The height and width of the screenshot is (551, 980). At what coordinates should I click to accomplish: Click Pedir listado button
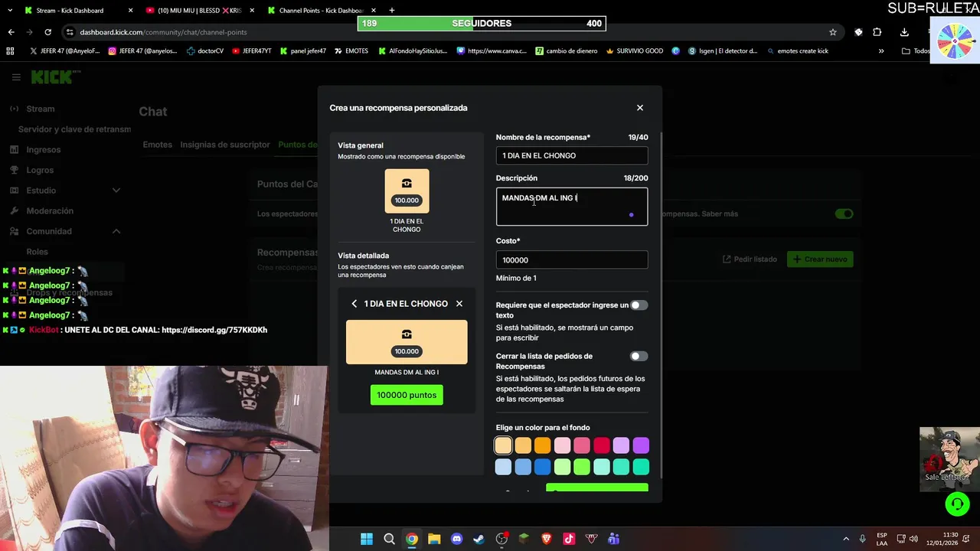(x=750, y=259)
